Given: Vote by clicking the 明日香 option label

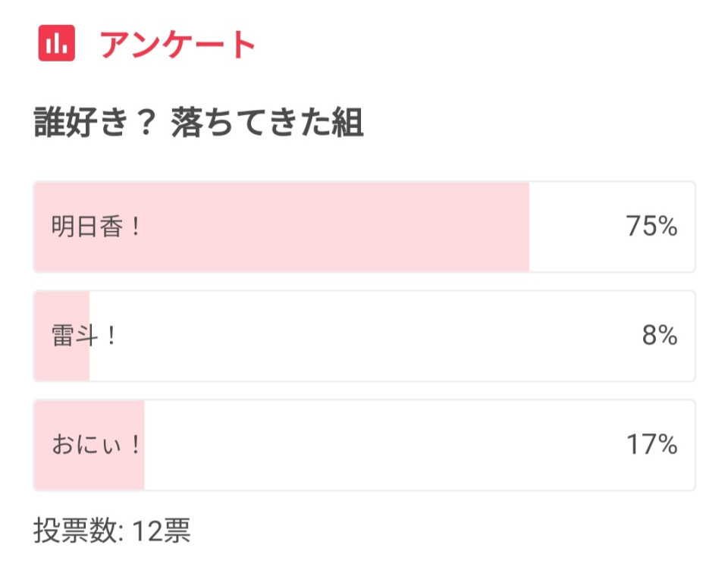Looking at the screenshot, I should (x=86, y=227).
